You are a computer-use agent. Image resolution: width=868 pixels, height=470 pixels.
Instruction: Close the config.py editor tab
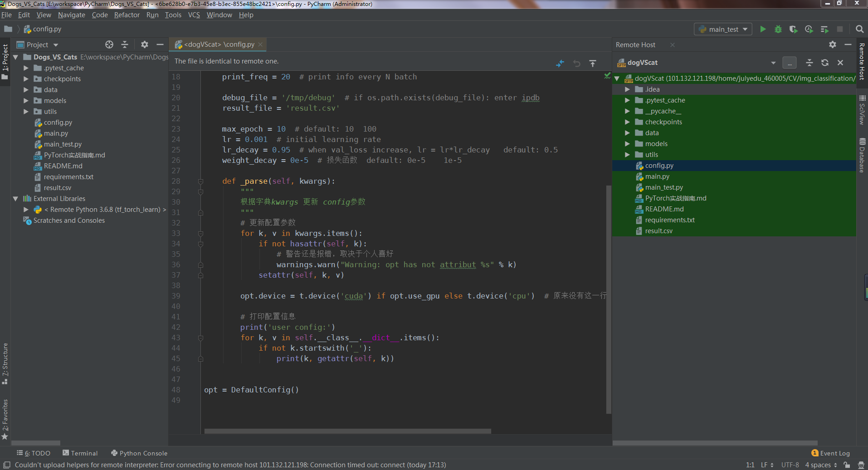[260, 44]
